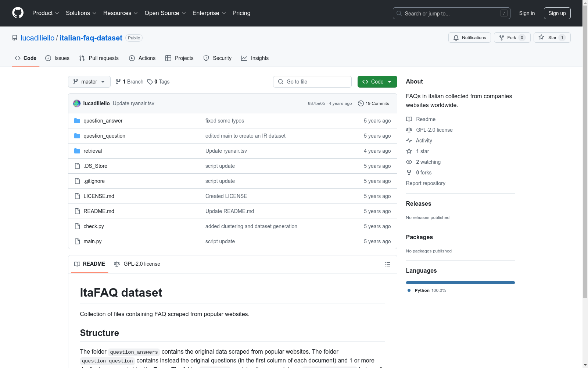Image resolution: width=588 pixels, height=368 pixels.
Task: Click the .gitignore file icon
Action: pyautogui.click(x=77, y=181)
